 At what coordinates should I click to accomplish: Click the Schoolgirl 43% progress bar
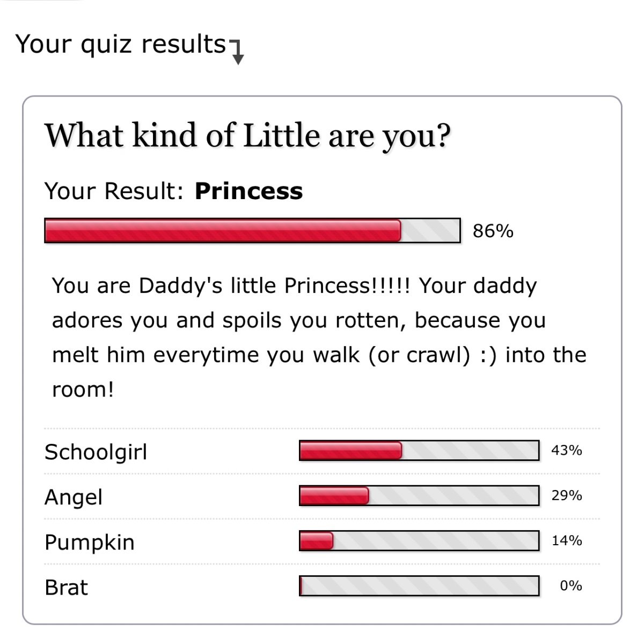click(419, 450)
